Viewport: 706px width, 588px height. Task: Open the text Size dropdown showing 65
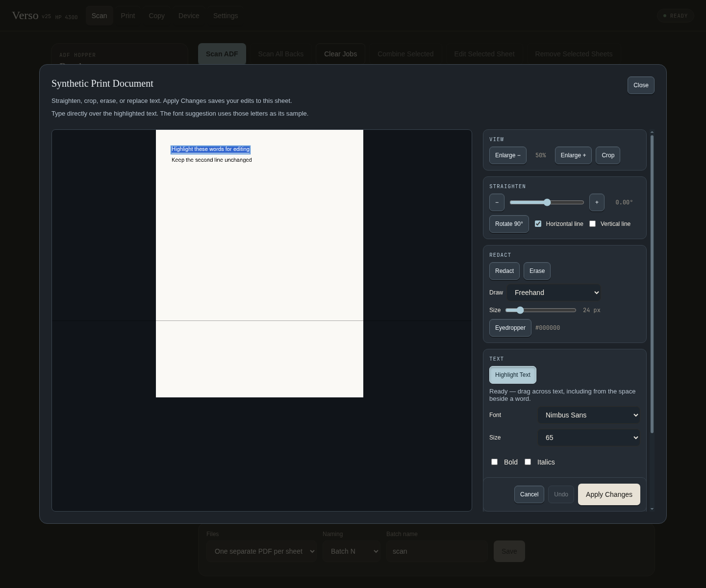(589, 438)
